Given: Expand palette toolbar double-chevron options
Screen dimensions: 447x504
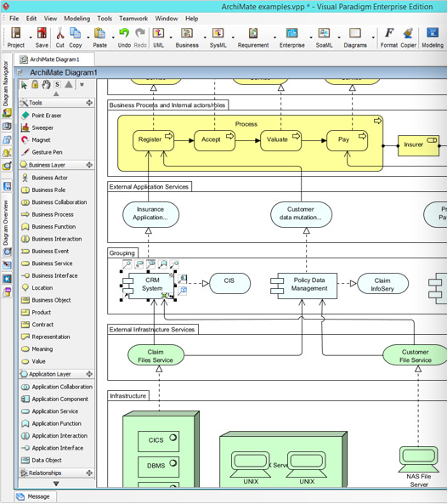Looking at the screenshot, I should [x=82, y=84].
